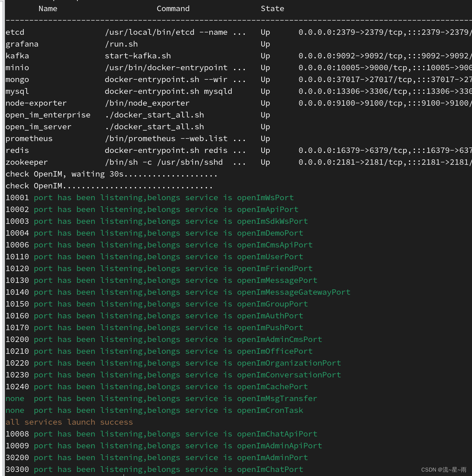Select the 'openImMessageGatewayPort' service name
Image resolution: width=472 pixels, height=476 pixels.
(x=294, y=292)
